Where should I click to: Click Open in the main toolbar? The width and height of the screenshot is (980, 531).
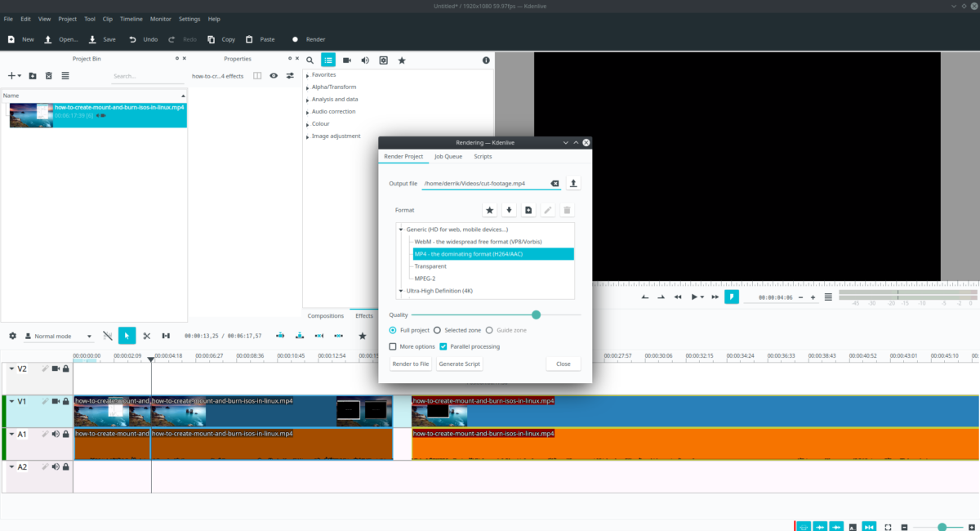pyautogui.click(x=61, y=39)
